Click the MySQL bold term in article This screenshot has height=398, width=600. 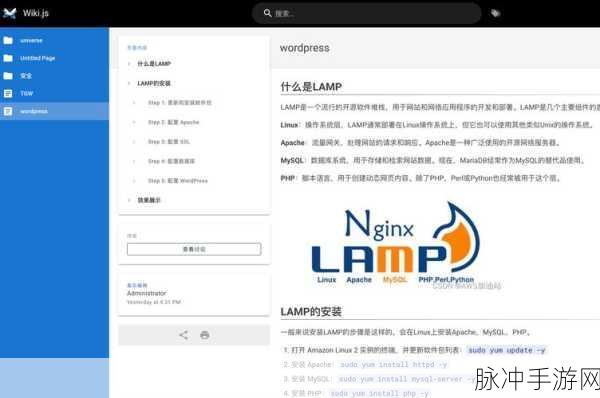[292, 160]
